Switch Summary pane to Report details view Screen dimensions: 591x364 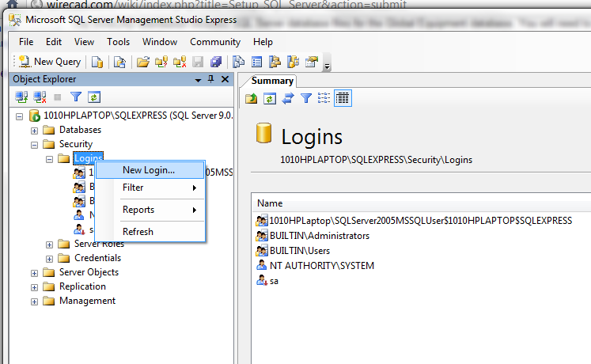coord(343,98)
